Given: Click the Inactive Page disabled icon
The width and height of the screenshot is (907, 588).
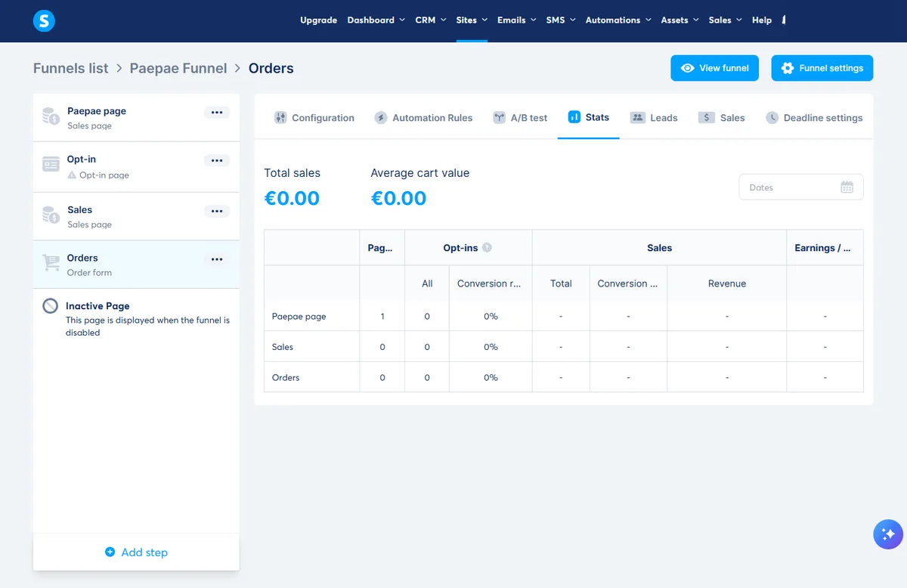Looking at the screenshot, I should pos(51,306).
